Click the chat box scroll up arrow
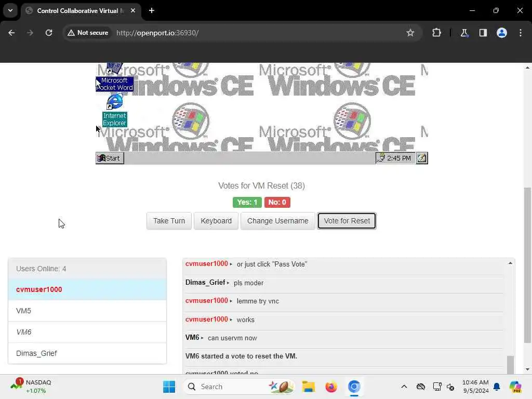532x399 pixels. [510, 263]
